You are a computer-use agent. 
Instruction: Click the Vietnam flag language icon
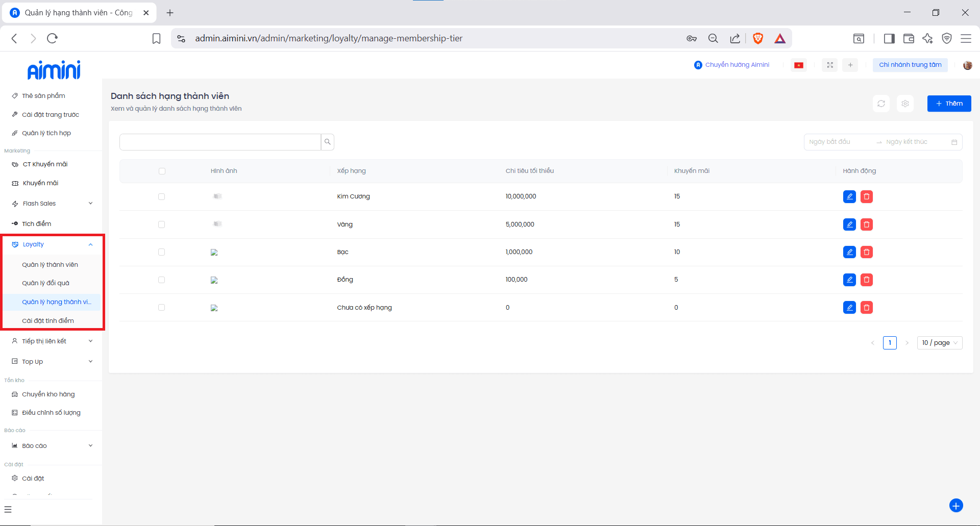799,65
